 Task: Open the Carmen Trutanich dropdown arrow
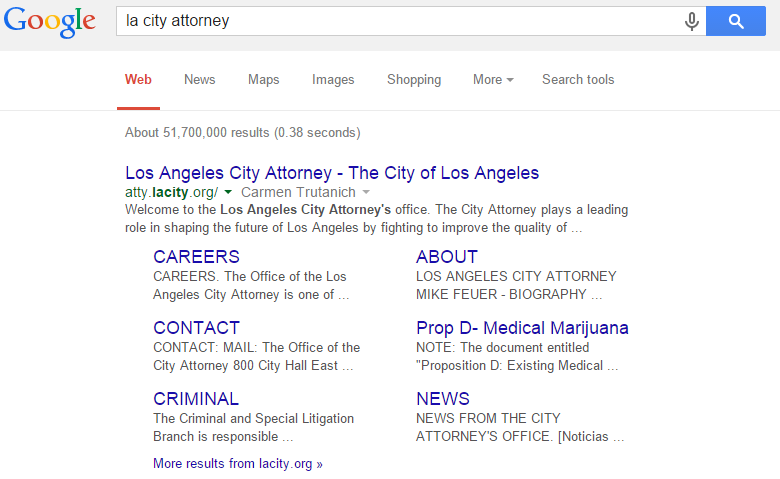click(366, 192)
